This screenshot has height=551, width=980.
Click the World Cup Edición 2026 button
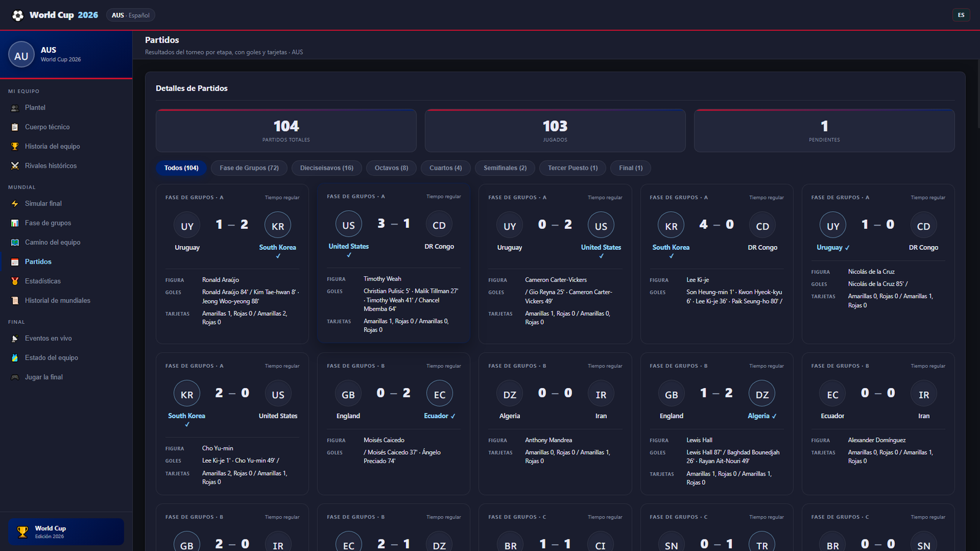tap(66, 532)
